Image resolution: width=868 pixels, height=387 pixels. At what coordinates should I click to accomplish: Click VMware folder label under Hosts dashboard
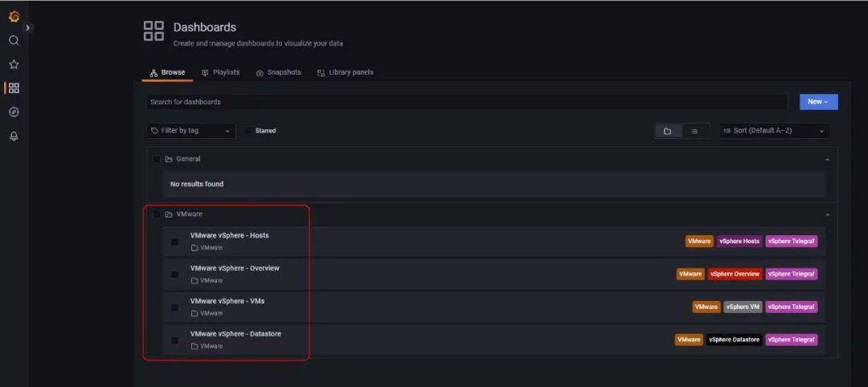pyautogui.click(x=207, y=247)
